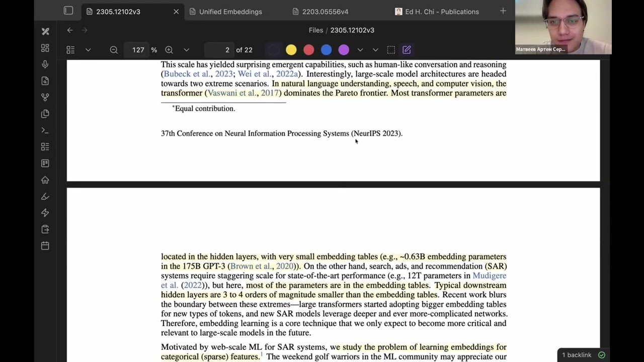
Task: Open the kanban board ribbon icon
Action: pyautogui.click(x=45, y=163)
